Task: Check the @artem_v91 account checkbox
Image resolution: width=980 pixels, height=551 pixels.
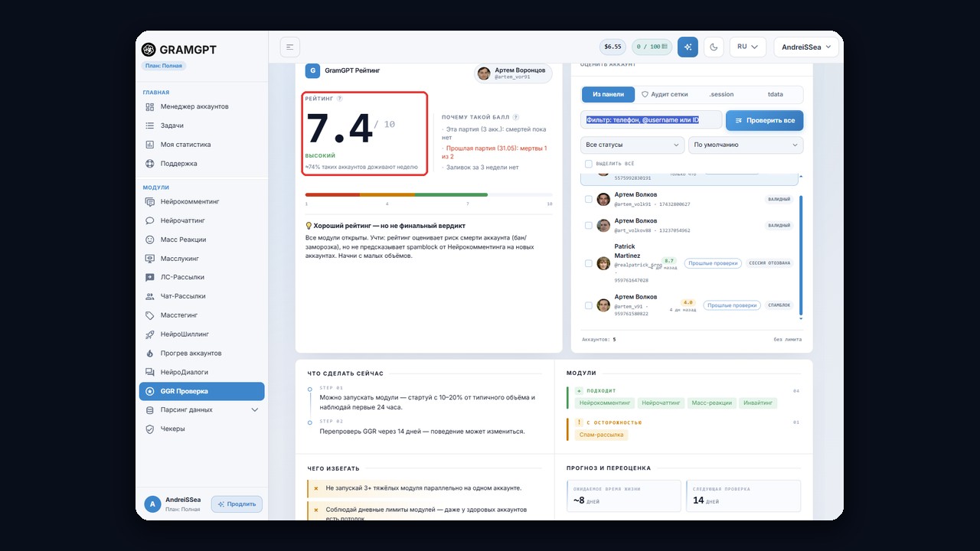Action: click(588, 305)
